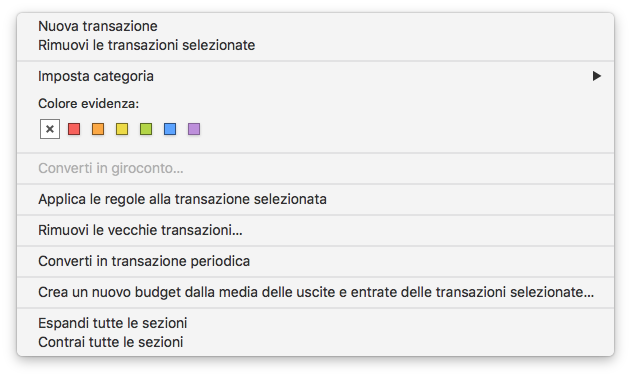Image resolution: width=631 pixels, height=377 pixels.
Task: Clear highlight color with the X box
Action: [50, 129]
